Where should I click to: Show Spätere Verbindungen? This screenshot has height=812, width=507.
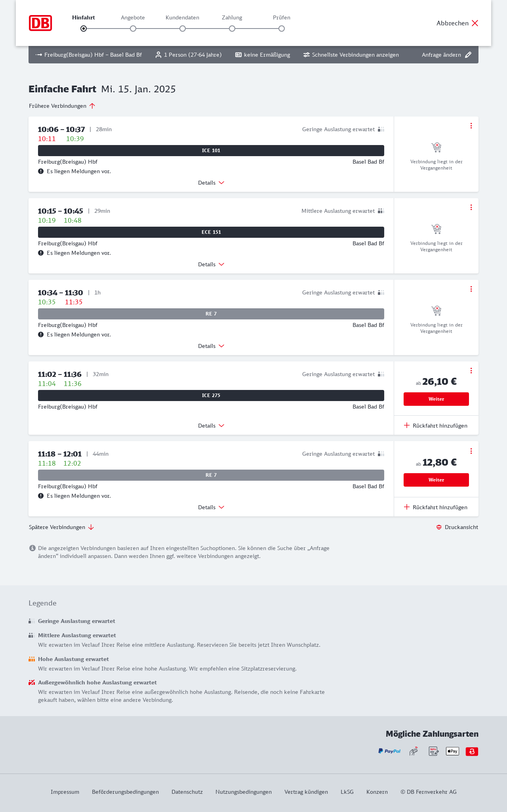(x=61, y=527)
